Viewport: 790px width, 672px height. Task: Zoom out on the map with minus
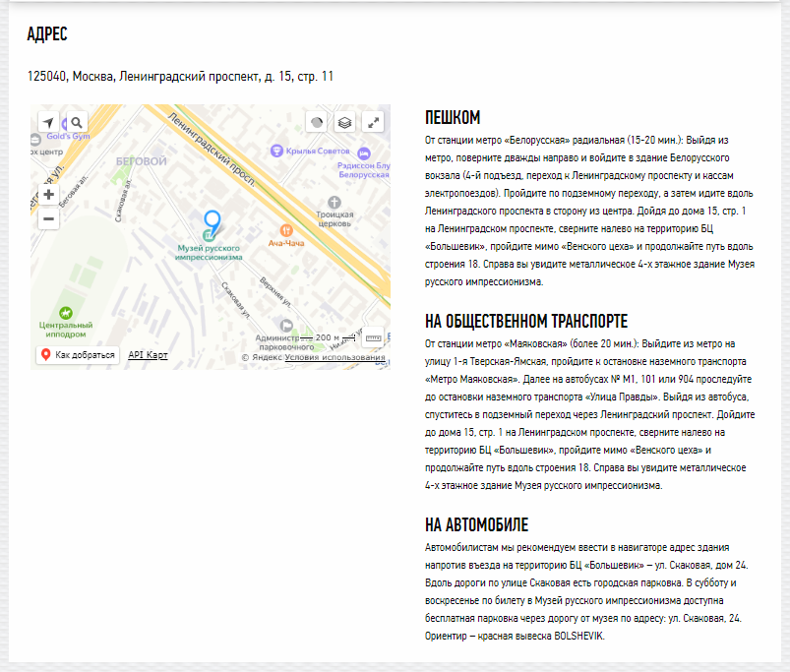pyautogui.click(x=49, y=218)
